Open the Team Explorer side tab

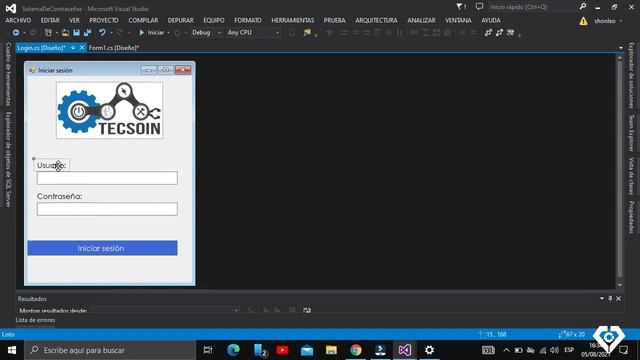631,133
